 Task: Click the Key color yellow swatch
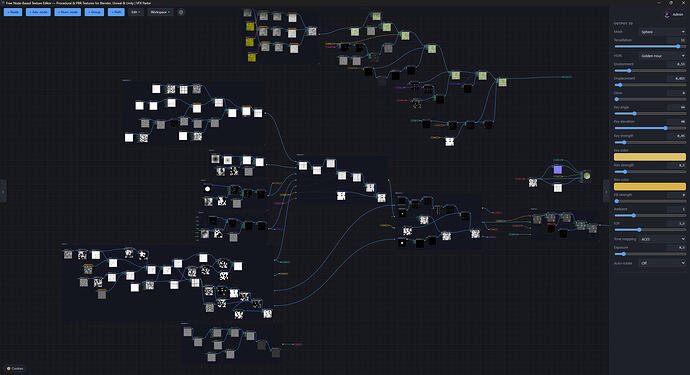[x=650, y=157]
